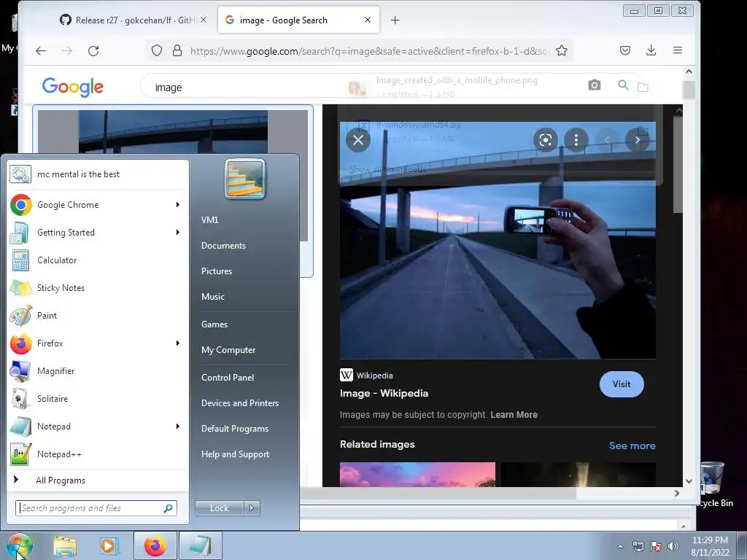
Task: Open Control Panel from Start menu
Action: pos(228,378)
